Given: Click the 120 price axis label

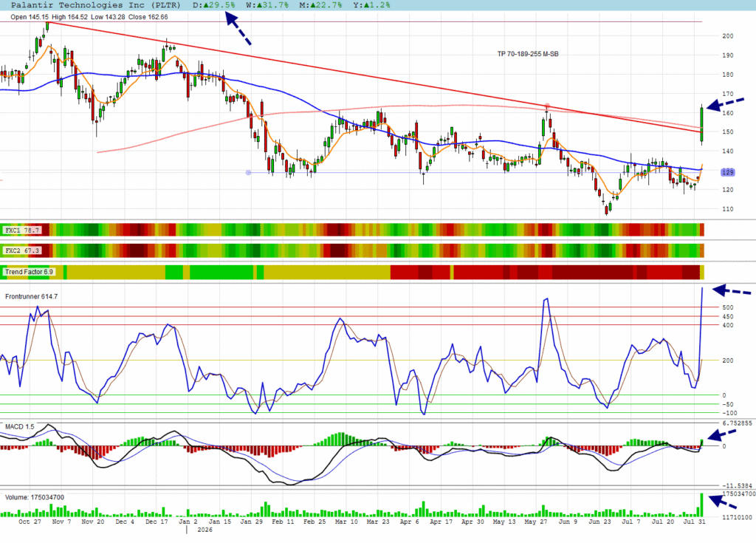Looking at the screenshot, I should tap(727, 189).
